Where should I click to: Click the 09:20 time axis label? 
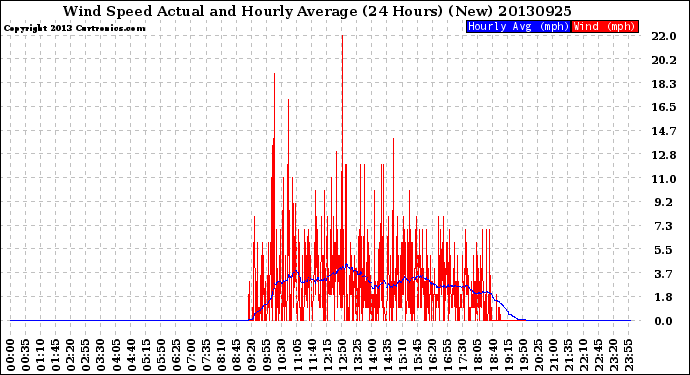(252, 355)
